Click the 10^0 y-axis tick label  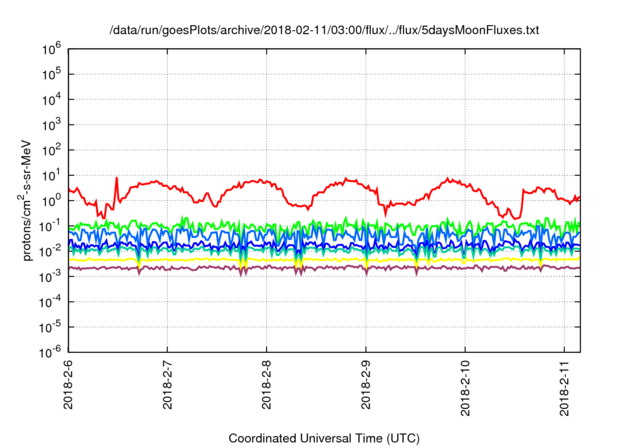(51, 202)
